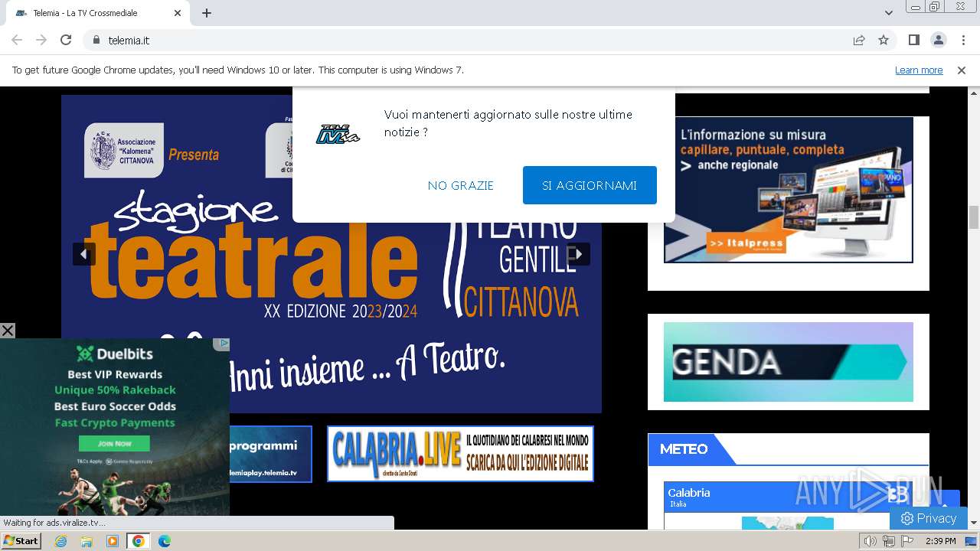
Task: Click the volume speaker tray icon
Action: click(871, 541)
